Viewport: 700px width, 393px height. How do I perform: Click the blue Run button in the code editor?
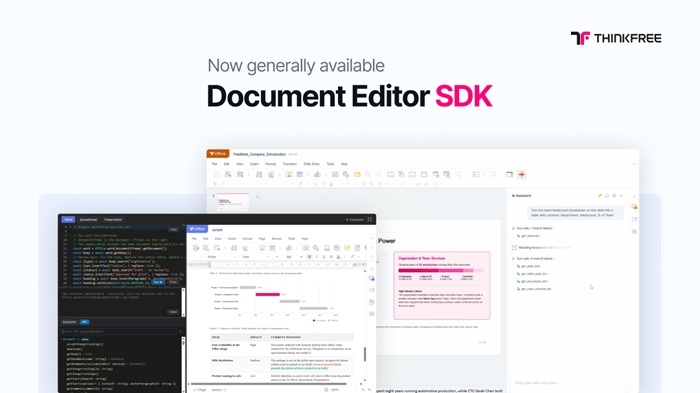click(158, 282)
